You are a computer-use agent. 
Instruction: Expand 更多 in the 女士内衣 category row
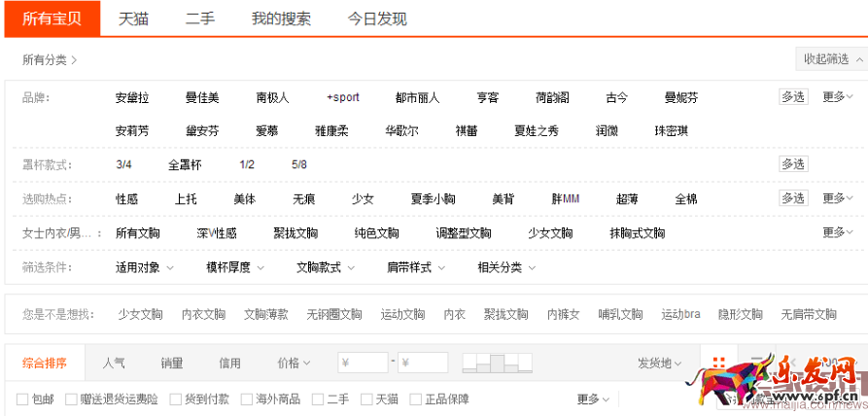tap(838, 232)
